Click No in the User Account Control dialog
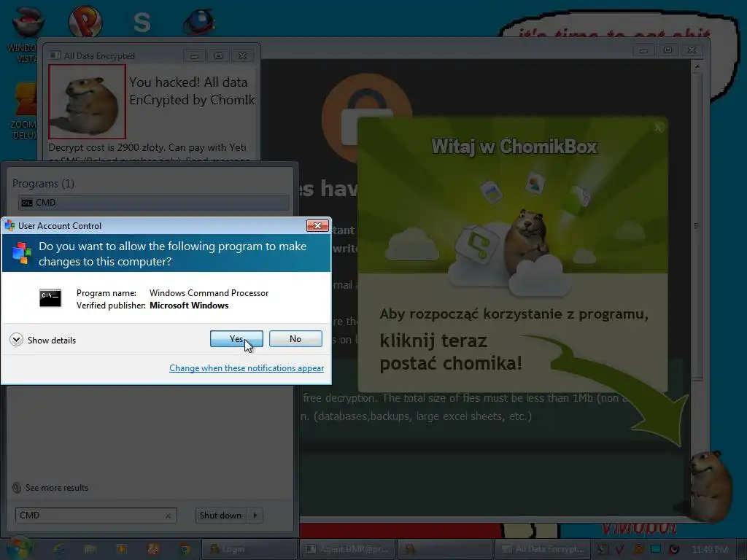Viewport: 747px width, 560px height. coord(295,338)
